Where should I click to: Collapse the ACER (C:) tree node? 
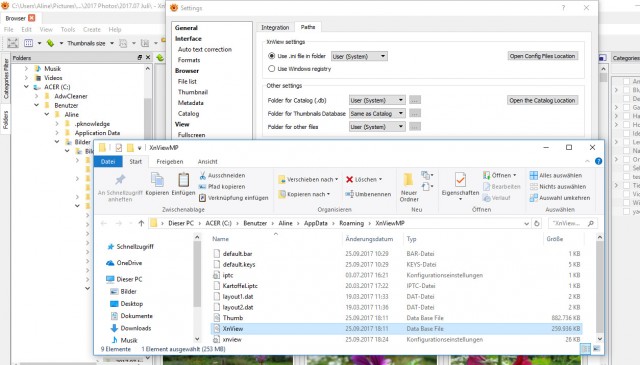tap(27, 87)
